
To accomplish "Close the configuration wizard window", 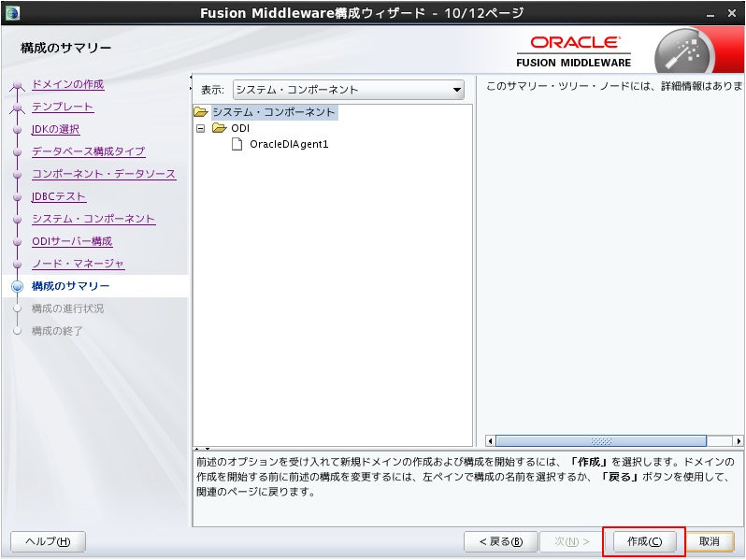I will click(x=732, y=13).
